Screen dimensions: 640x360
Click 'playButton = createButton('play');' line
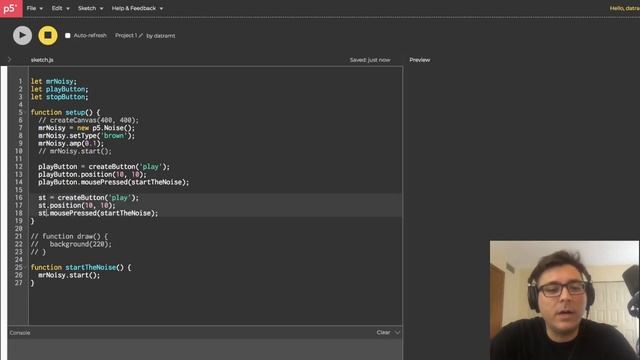tap(104, 167)
